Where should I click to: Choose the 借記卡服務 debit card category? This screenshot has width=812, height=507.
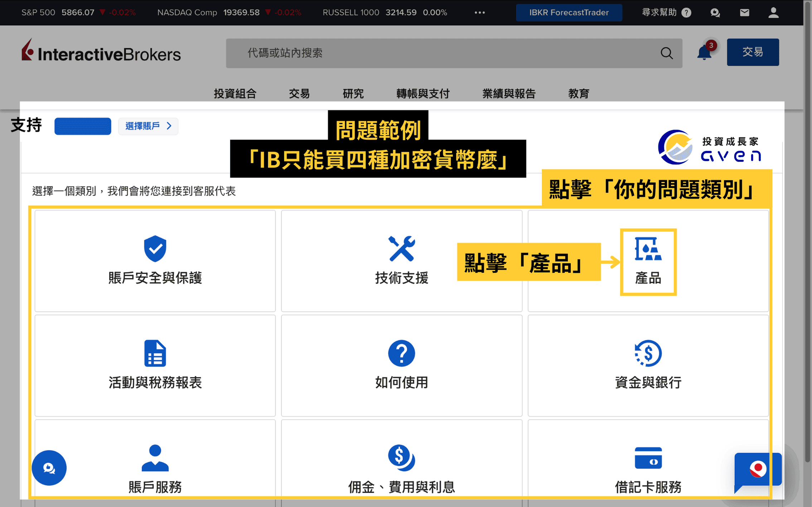pos(648,459)
